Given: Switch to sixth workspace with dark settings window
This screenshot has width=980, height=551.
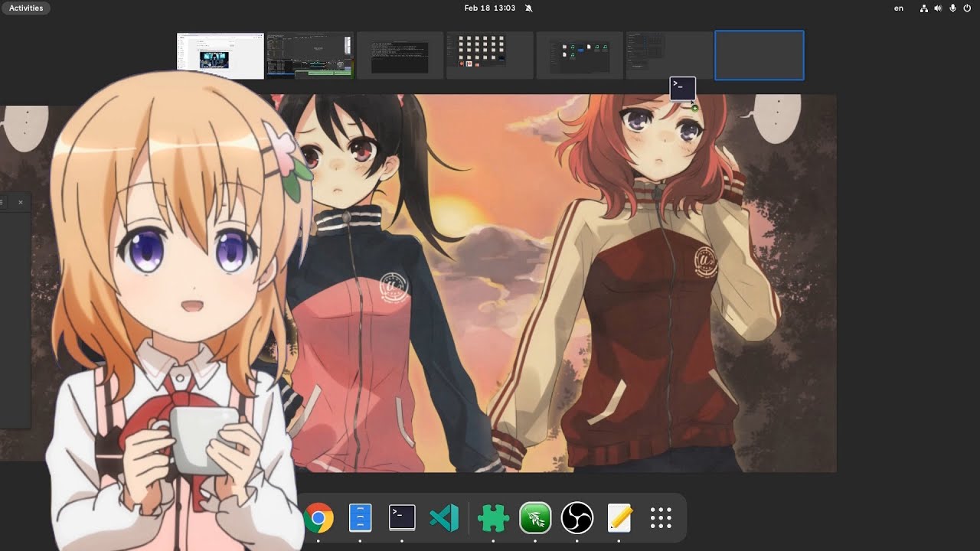Looking at the screenshot, I should coord(669,55).
